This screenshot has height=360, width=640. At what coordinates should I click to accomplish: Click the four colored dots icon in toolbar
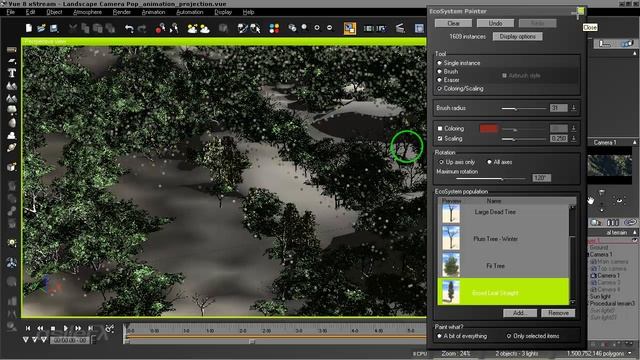pyautogui.click(x=274, y=28)
